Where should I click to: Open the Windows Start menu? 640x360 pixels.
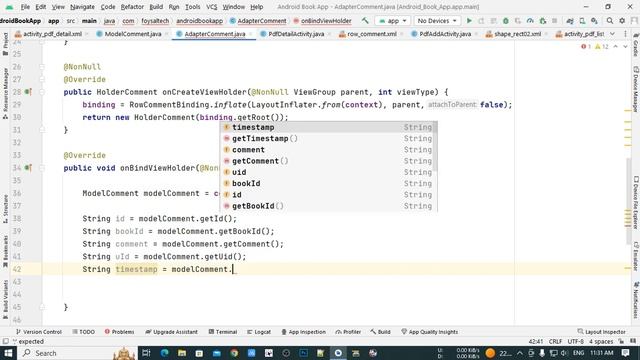[x=8, y=353]
